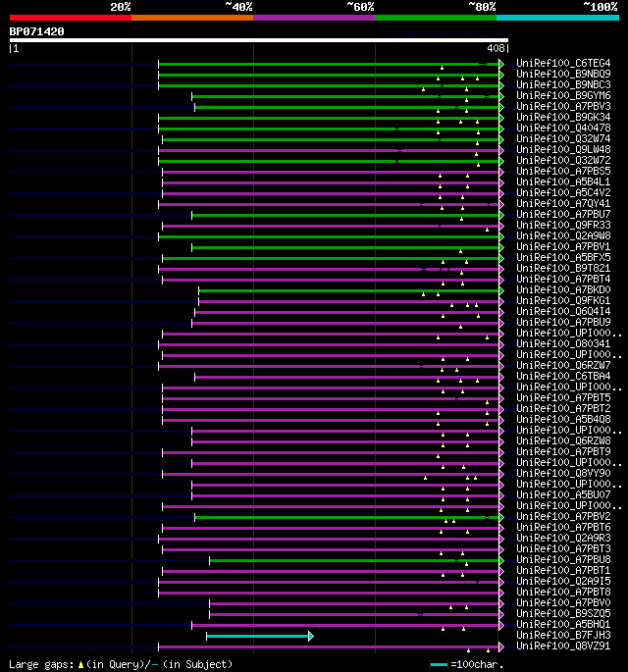Select the UniRef100_A5BFX5 label
Screen dimensions: 628x672
pyautogui.click(x=563, y=257)
